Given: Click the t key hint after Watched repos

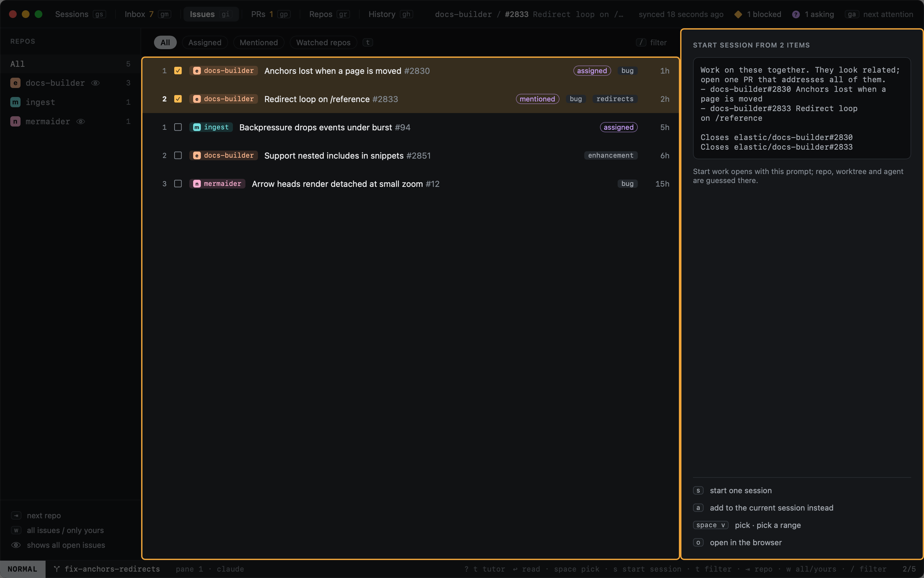Looking at the screenshot, I should coord(368,42).
